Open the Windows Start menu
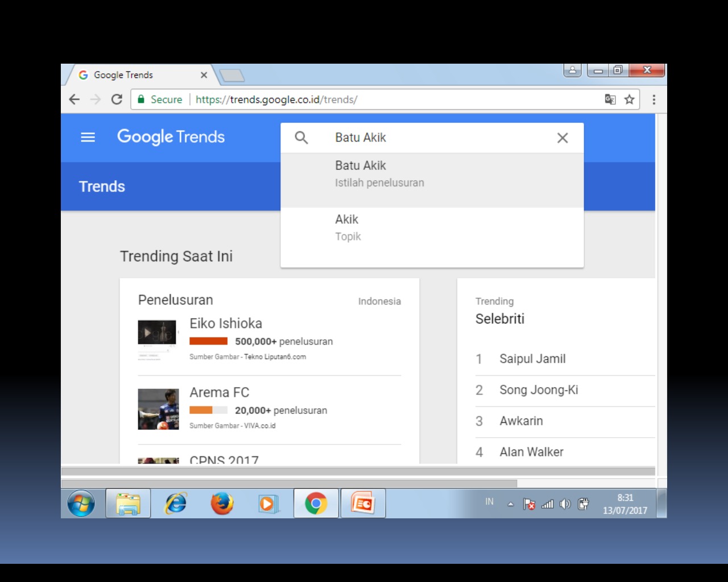728x582 pixels. (x=81, y=504)
